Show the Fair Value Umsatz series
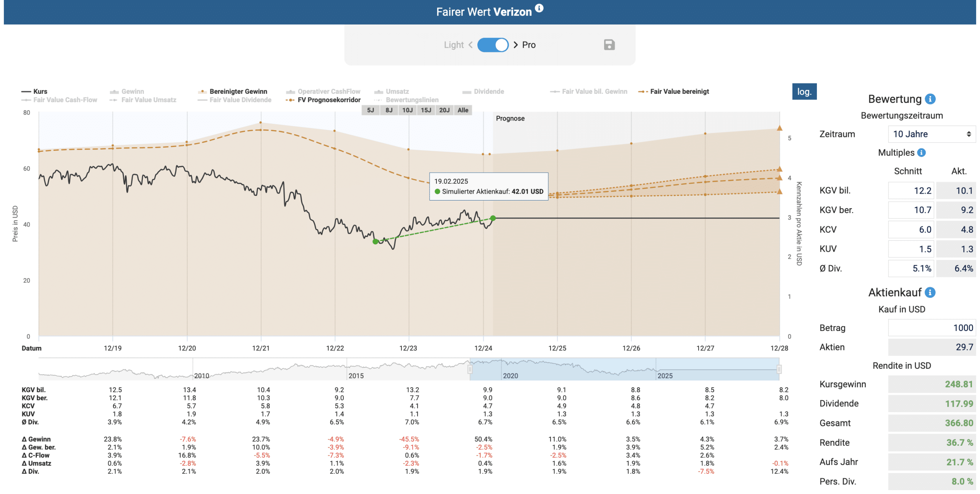Image resolution: width=980 pixels, height=494 pixels. point(143,100)
